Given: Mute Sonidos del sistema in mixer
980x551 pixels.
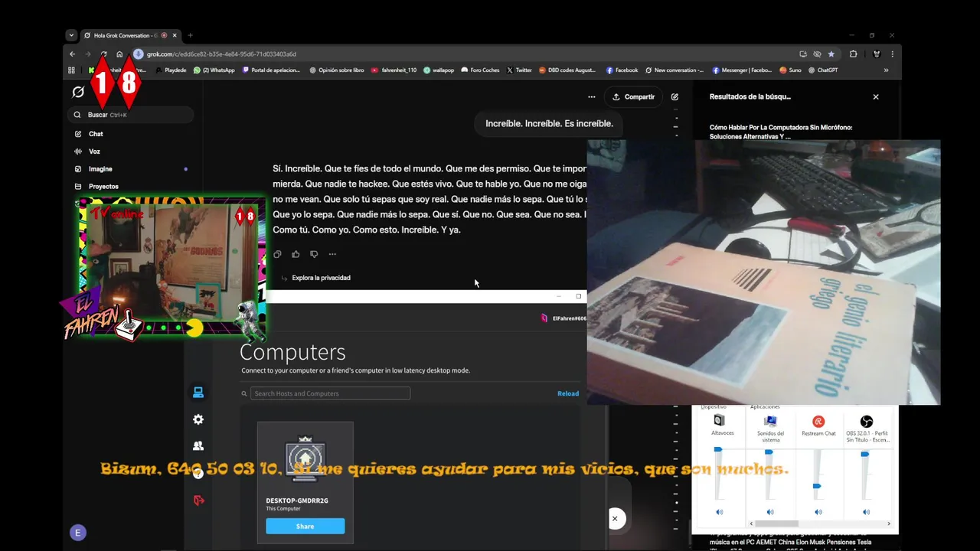Looking at the screenshot, I should [770, 512].
